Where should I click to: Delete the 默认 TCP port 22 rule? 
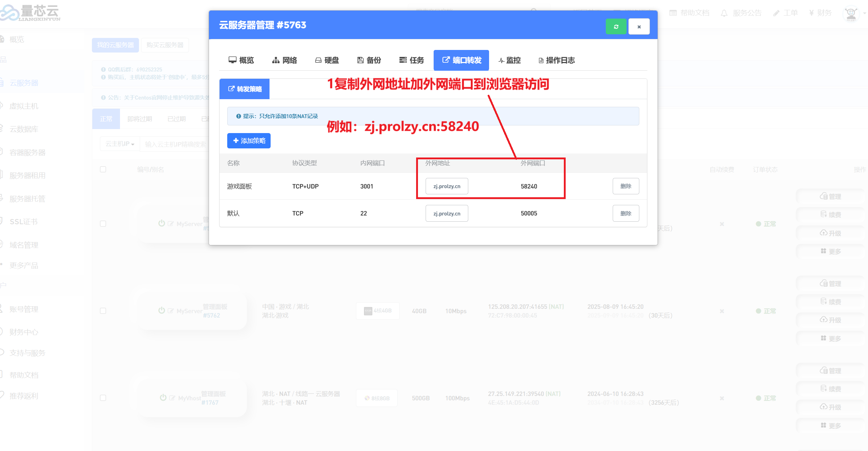(625, 214)
